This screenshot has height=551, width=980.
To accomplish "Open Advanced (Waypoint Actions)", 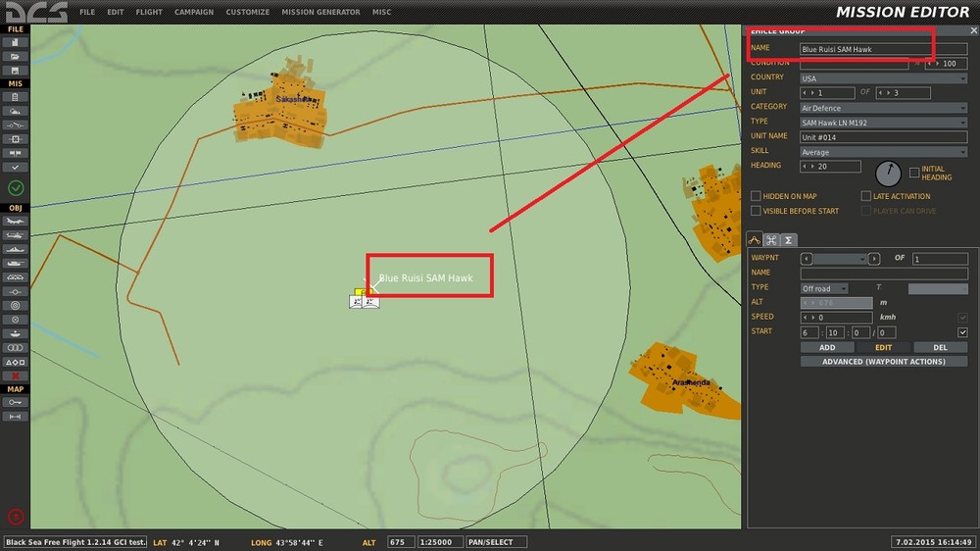I will [884, 362].
